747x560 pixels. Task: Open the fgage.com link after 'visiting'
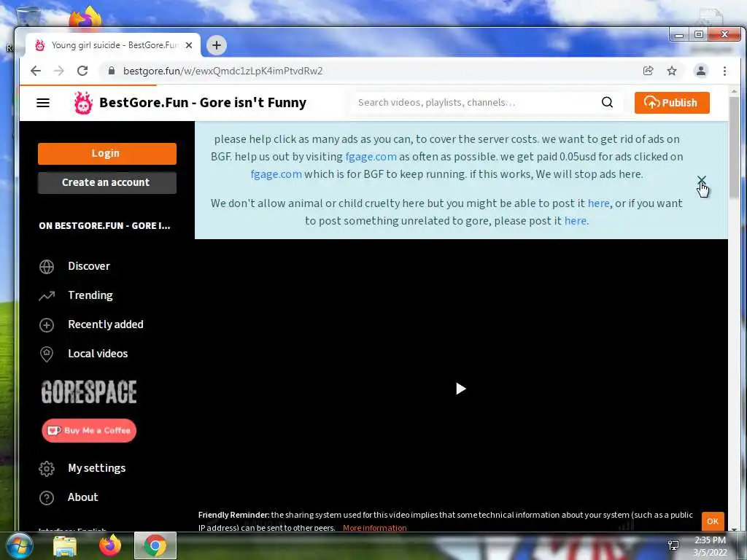coord(371,157)
